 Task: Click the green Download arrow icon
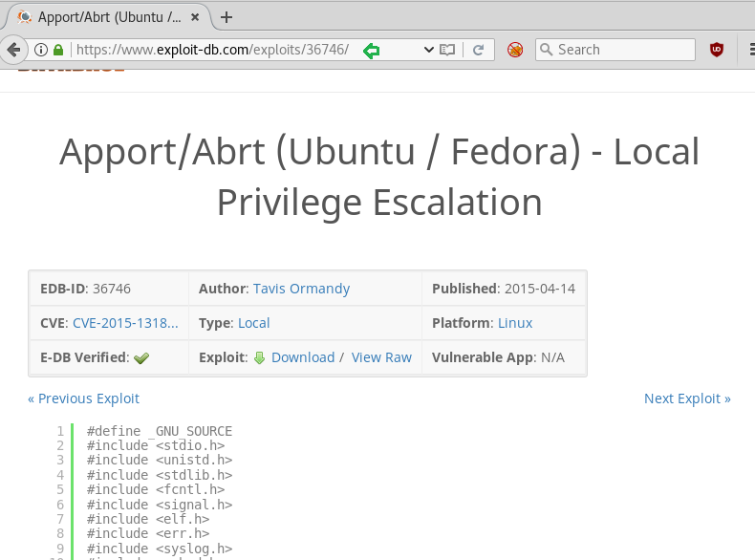coord(259,357)
